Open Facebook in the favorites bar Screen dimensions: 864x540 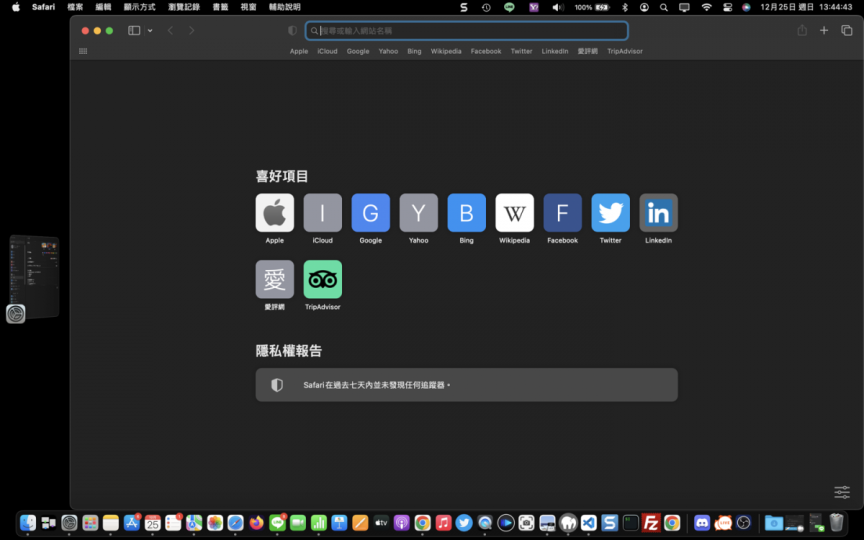point(485,51)
